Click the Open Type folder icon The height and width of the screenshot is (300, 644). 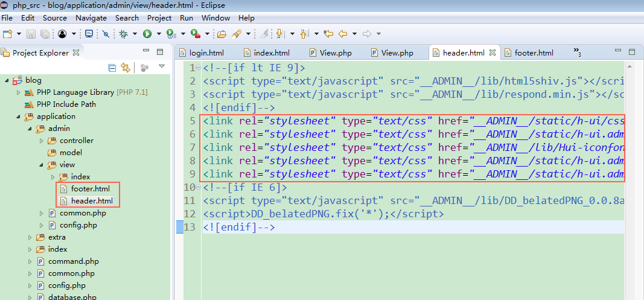click(x=222, y=34)
